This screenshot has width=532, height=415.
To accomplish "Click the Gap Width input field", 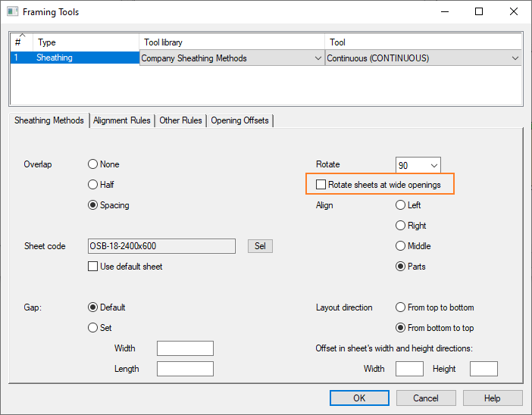I will (x=185, y=348).
